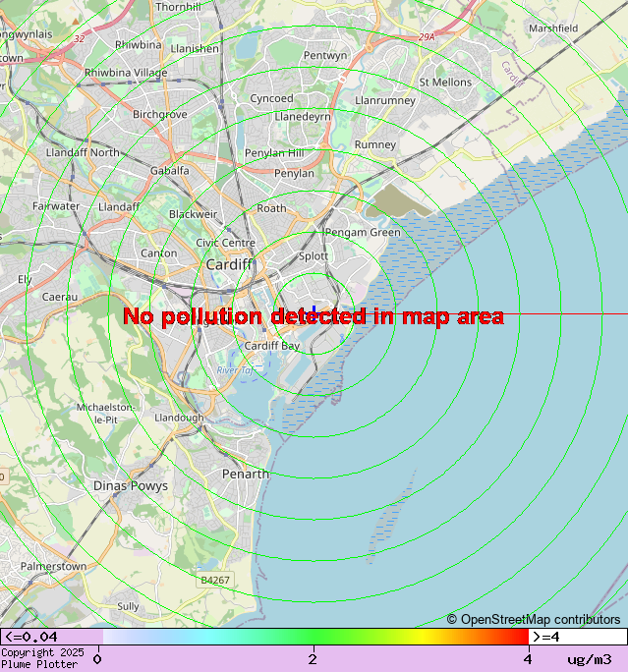Click the <=0.04 legend swatch

coord(51,637)
